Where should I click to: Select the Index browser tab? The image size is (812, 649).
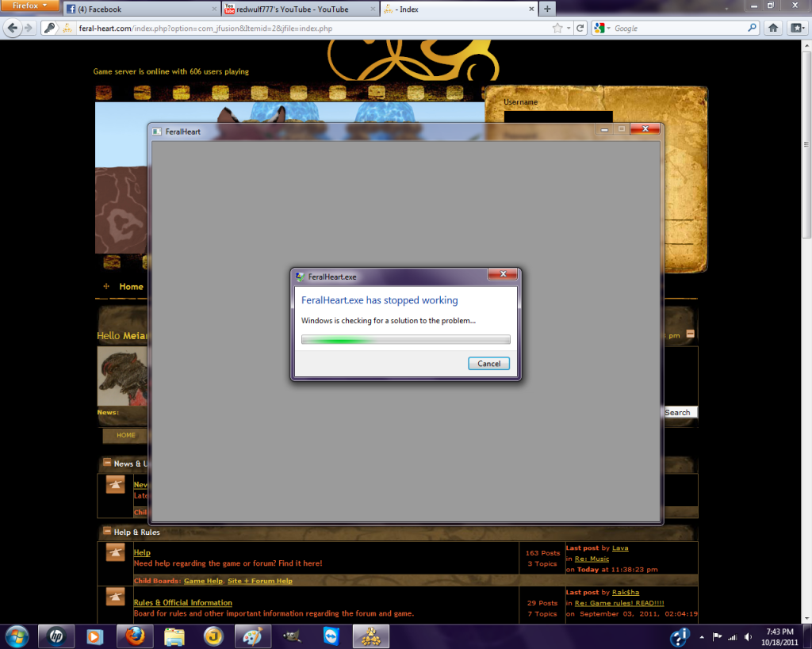[458, 10]
